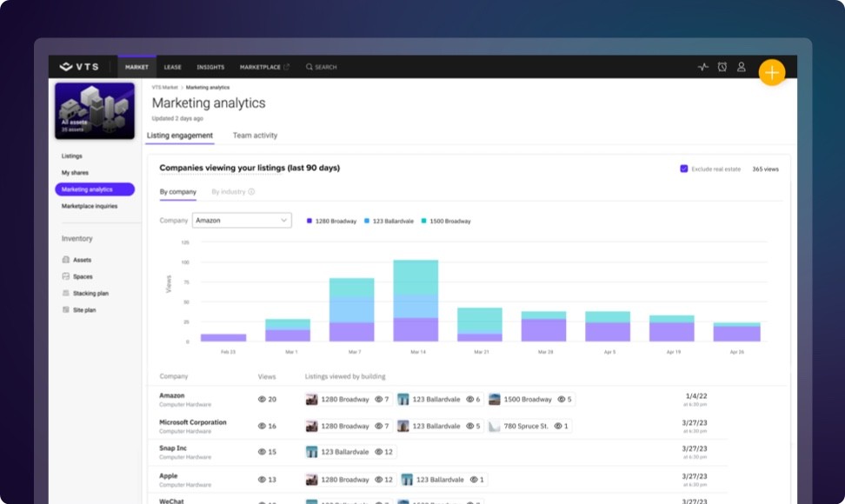Viewport: 845px width, 504px height.
Task: Open the Company dropdown showing Amazon
Action: coord(242,221)
